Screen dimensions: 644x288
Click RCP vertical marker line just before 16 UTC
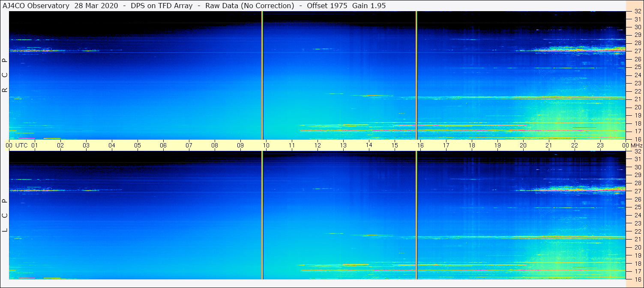coord(416,75)
